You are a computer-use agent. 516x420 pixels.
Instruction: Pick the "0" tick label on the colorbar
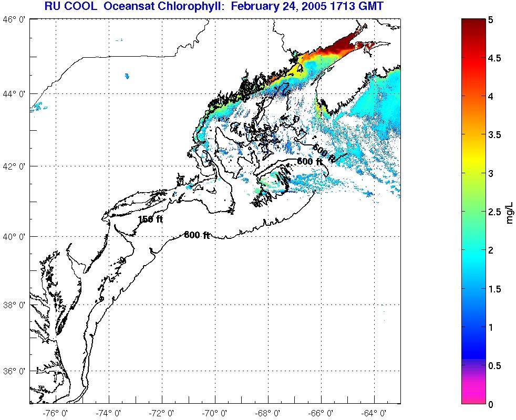(491, 404)
